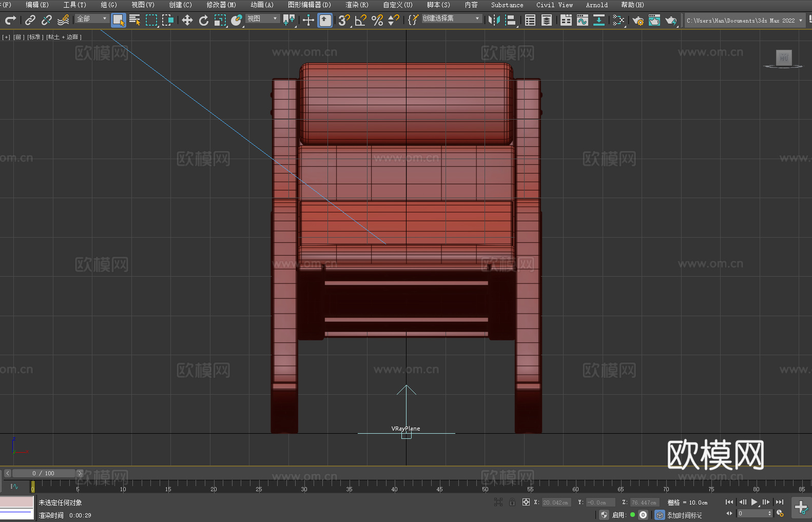The height and width of the screenshot is (522, 812).
Task: Step time slider back with left arrow
Action: [x=7, y=473]
